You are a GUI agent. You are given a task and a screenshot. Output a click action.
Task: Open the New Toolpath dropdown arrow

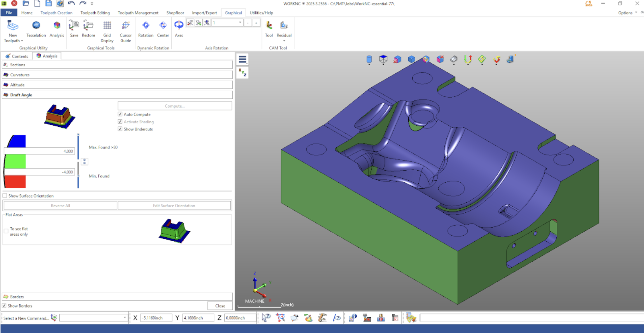(22, 41)
